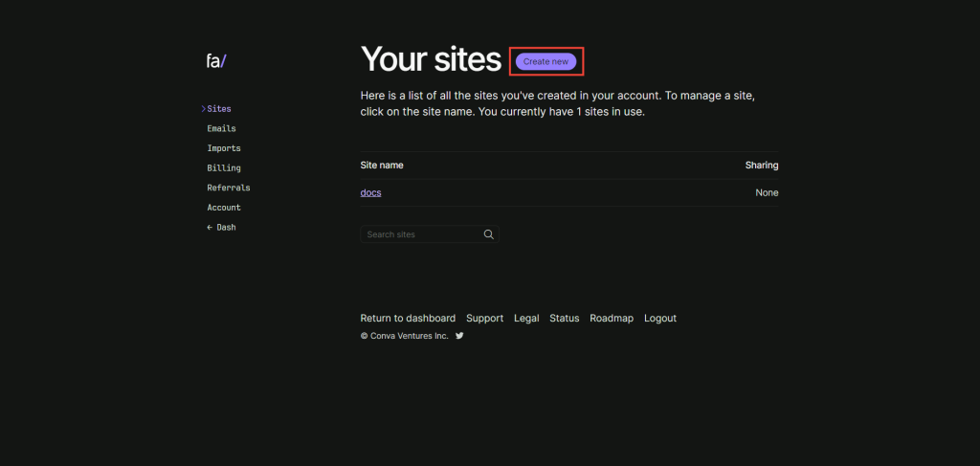Open Account settings from sidebar

(224, 208)
